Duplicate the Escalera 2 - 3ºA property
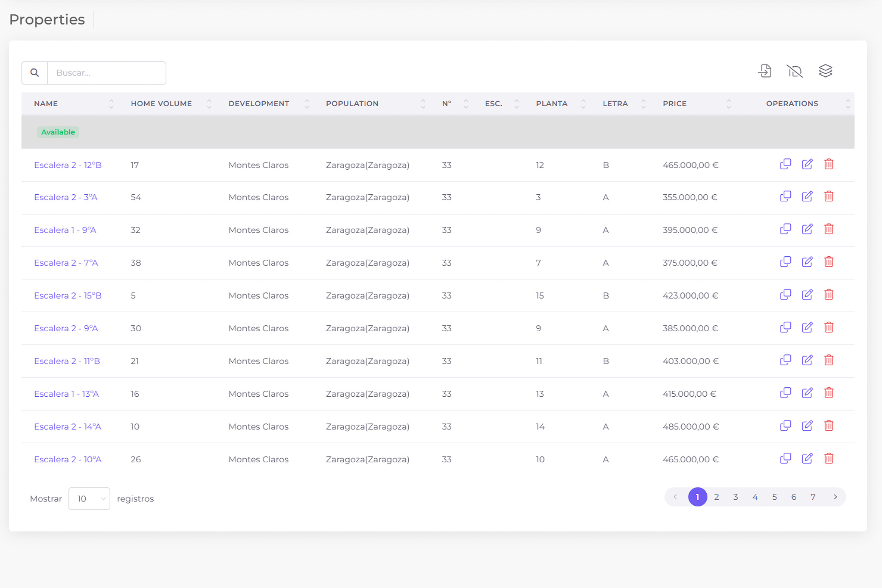 (x=786, y=196)
